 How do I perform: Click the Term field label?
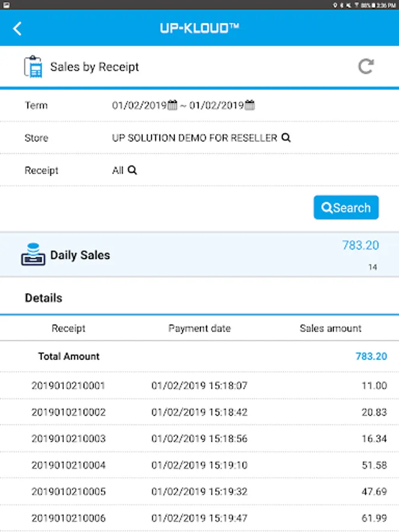click(x=36, y=106)
